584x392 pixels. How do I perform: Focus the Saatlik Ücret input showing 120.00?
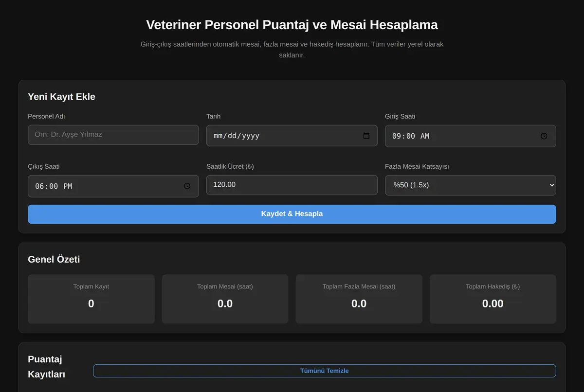[292, 185]
